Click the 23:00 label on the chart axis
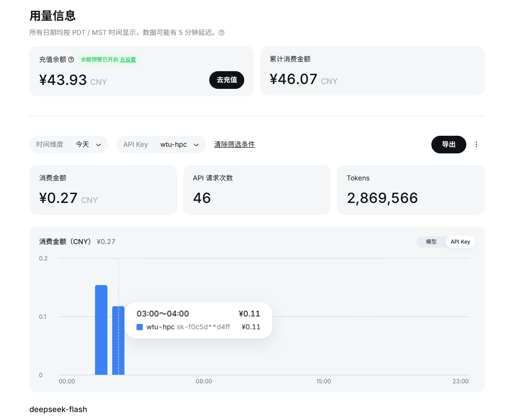The width and height of the screenshot is (511, 420). [461, 381]
